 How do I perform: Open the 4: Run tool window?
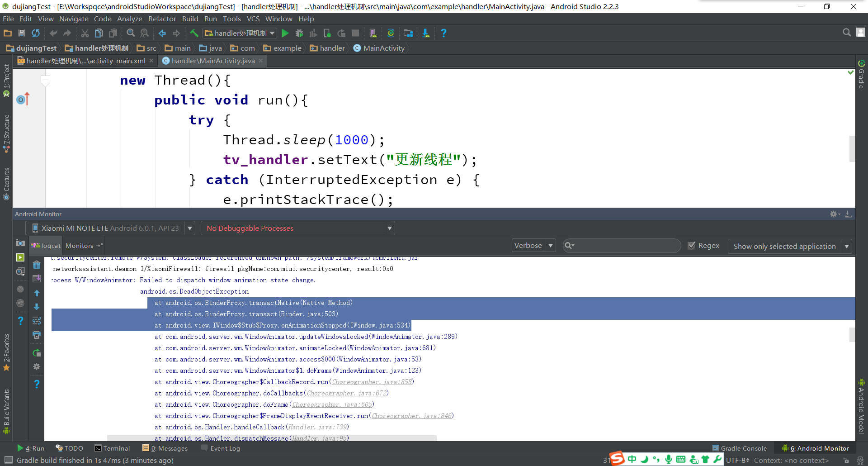tap(31, 448)
